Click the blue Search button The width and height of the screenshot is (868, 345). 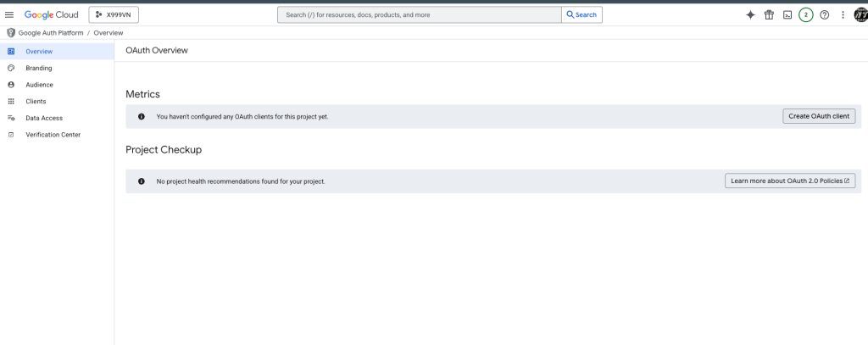pyautogui.click(x=581, y=15)
